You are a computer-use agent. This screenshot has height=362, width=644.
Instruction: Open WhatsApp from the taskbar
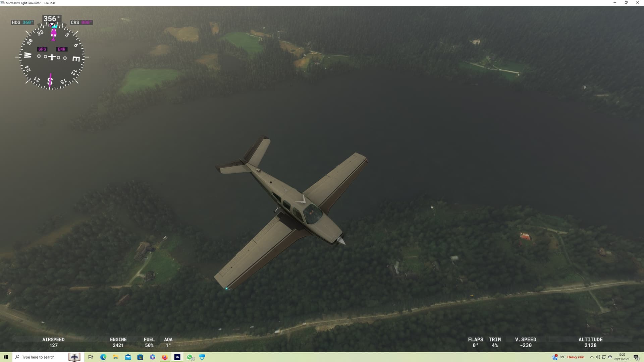pyautogui.click(x=190, y=357)
